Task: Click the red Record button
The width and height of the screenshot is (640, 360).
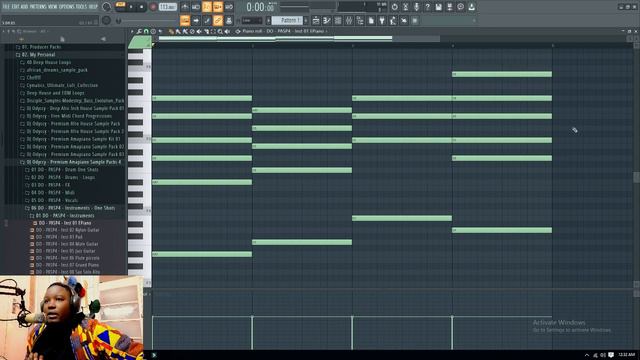Action: pyautogui.click(x=153, y=7)
